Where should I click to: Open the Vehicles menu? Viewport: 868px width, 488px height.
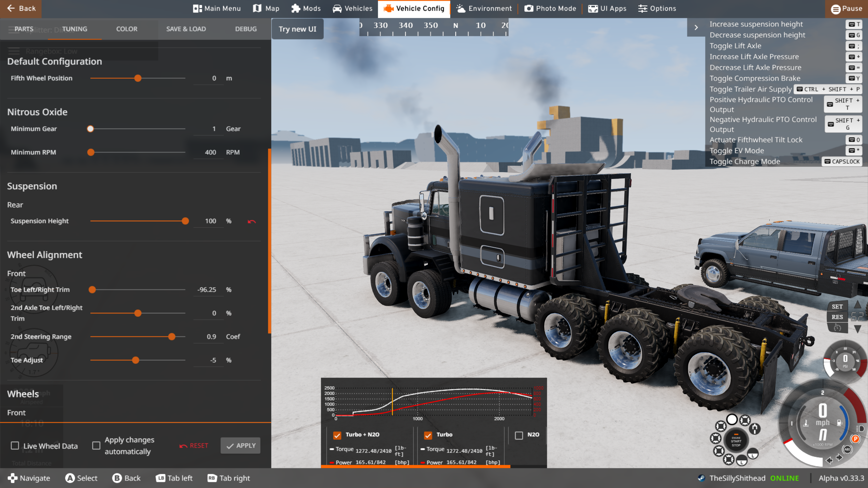pyautogui.click(x=352, y=8)
